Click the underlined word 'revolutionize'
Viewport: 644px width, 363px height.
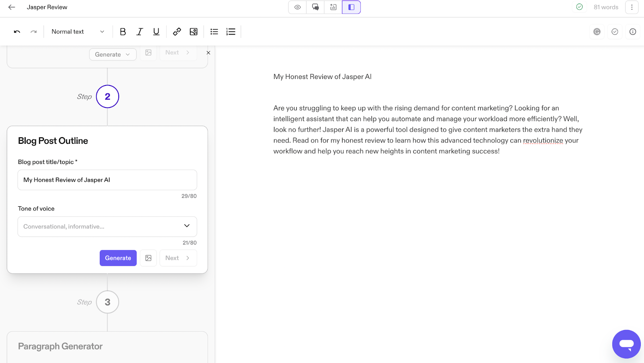pyautogui.click(x=543, y=140)
